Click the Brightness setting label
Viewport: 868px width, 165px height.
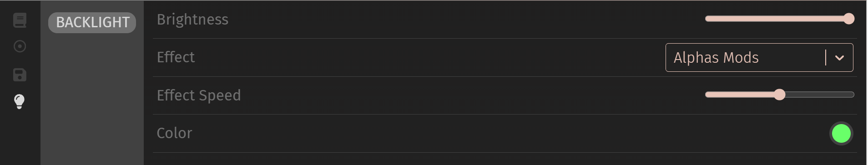192,20
